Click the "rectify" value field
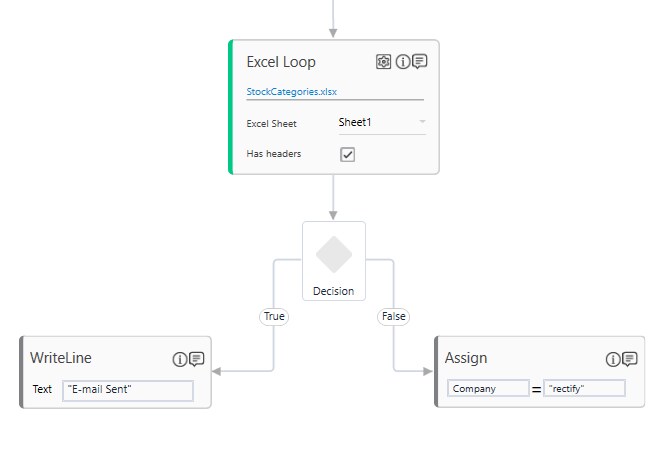 click(x=585, y=388)
